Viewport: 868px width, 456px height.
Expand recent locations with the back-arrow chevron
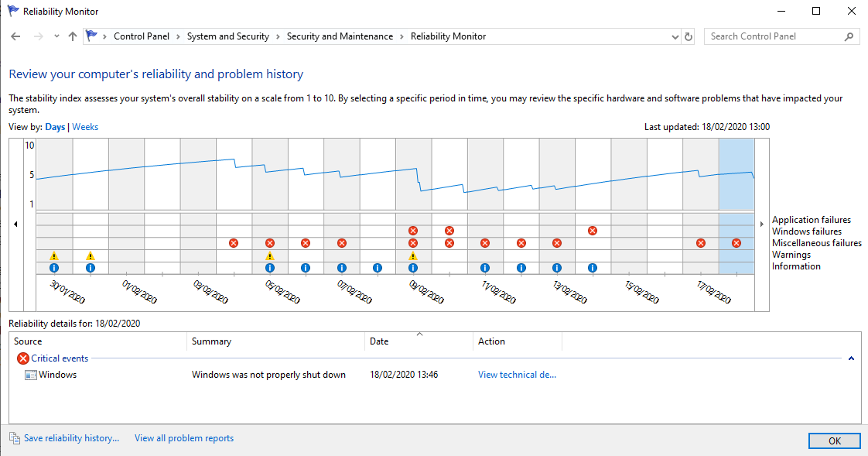click(56, 36)
